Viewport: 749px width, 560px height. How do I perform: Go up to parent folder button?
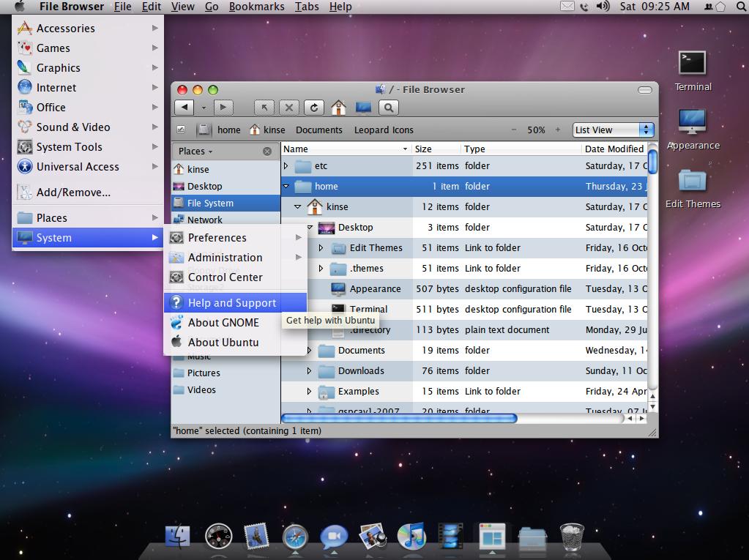[264, 108]
